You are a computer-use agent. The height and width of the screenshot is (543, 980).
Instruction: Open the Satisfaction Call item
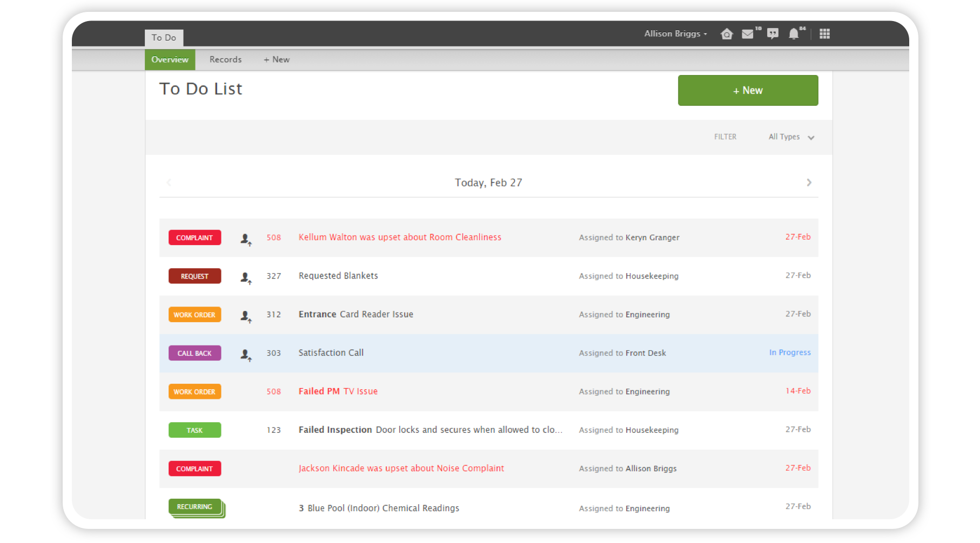[331, 353]
